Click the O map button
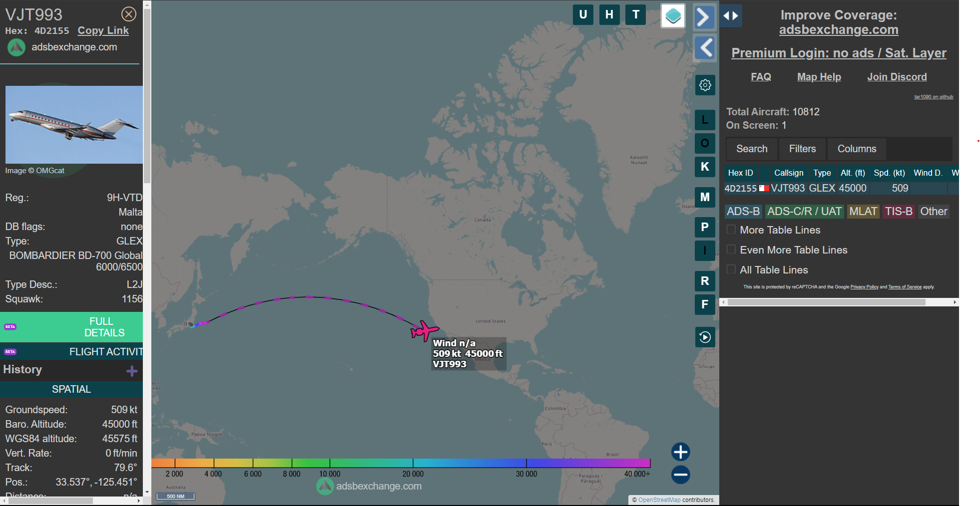 [x=705, y=143]
